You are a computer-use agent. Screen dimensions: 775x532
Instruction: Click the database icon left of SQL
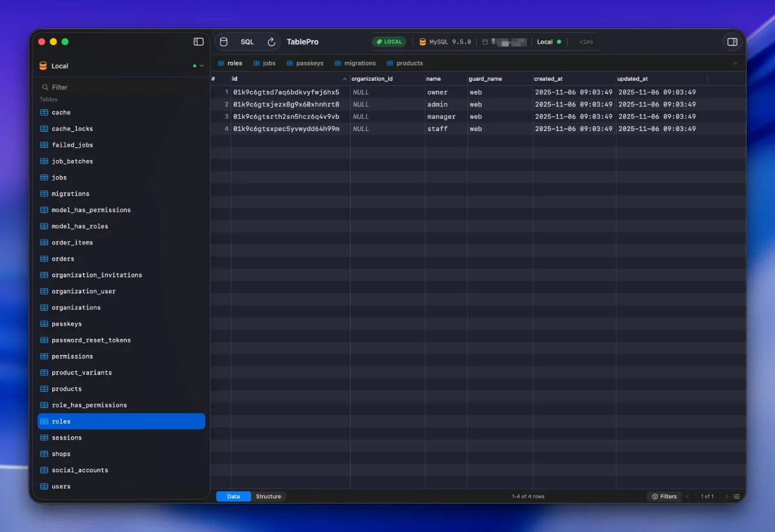tap(223, 41)
